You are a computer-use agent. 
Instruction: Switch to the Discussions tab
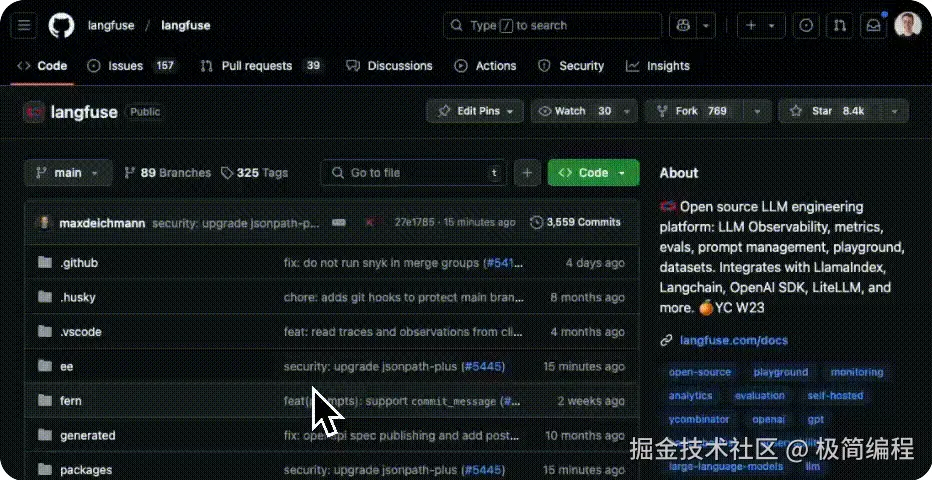pyautogui.click(x=389, y=66)
